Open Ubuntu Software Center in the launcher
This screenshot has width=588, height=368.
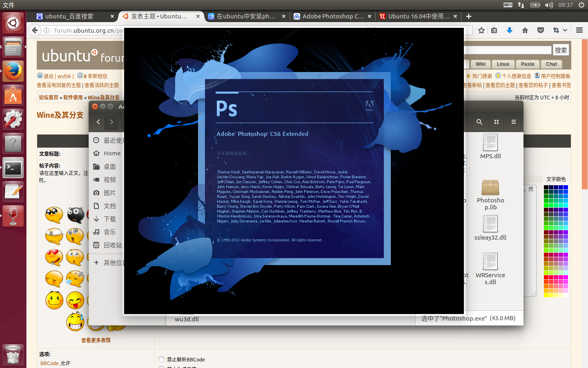[x=13, y=95]
